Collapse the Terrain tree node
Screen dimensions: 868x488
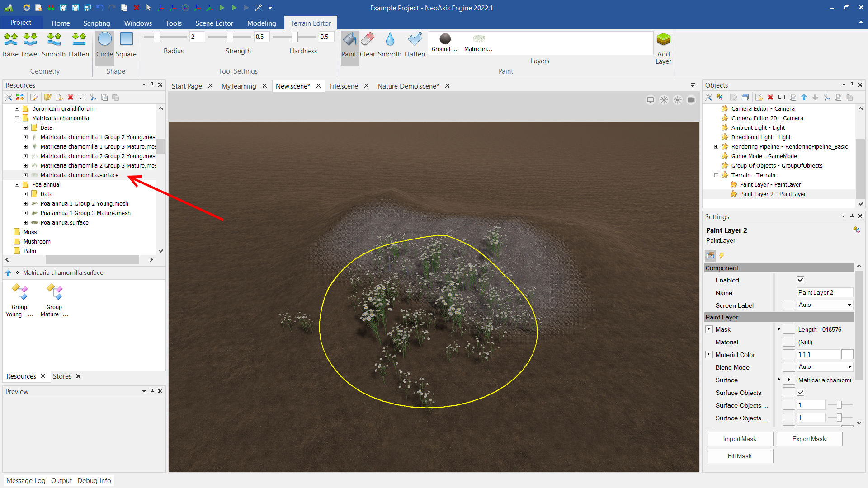click(x=716, y=175)
